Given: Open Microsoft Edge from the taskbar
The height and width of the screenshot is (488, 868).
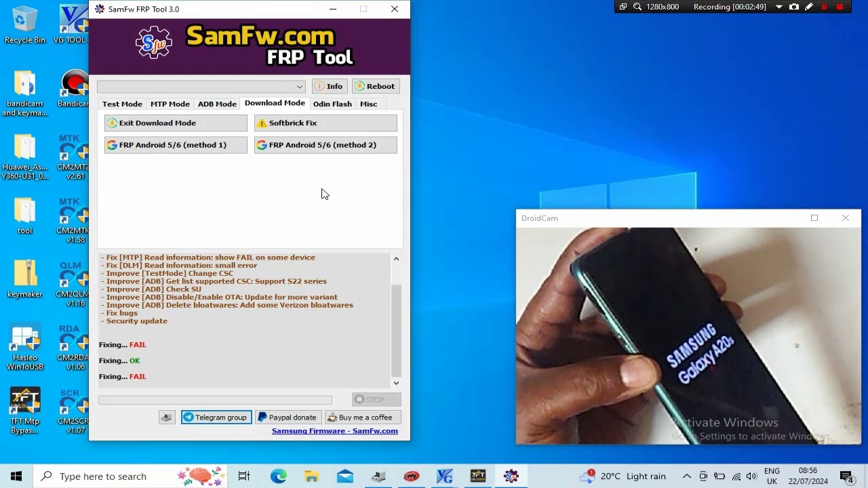Looking at the screenshot, I should [279, 476].
